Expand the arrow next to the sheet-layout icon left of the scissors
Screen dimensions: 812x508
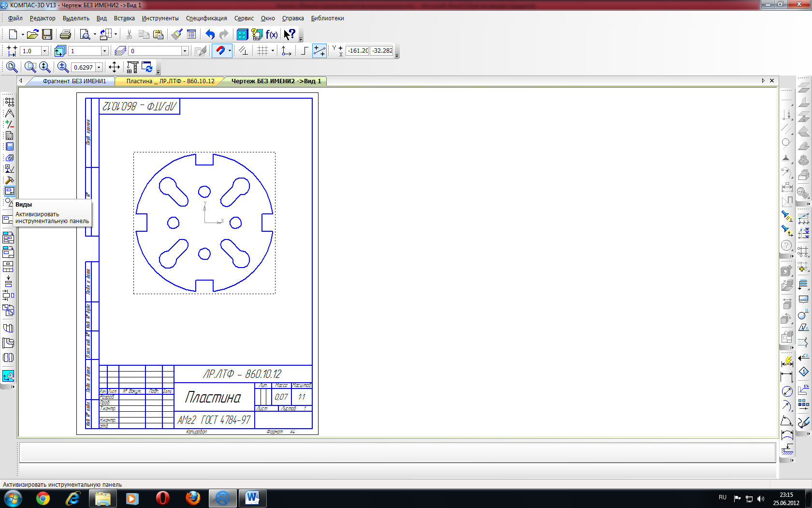[116, 34]
